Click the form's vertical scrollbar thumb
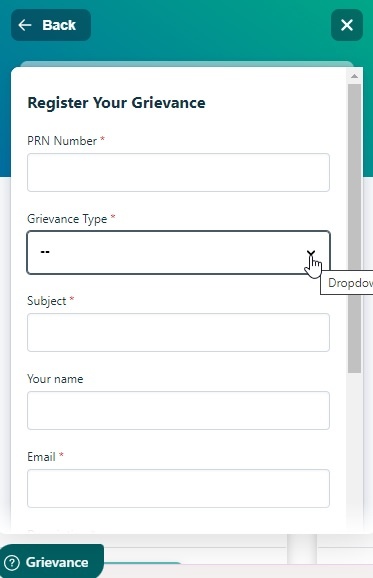 point(355,229)
